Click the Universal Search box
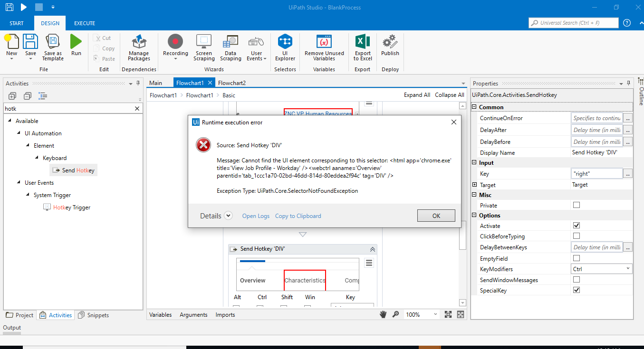Image resolution: width=644 pixels, height=349 pixels. 574,23
